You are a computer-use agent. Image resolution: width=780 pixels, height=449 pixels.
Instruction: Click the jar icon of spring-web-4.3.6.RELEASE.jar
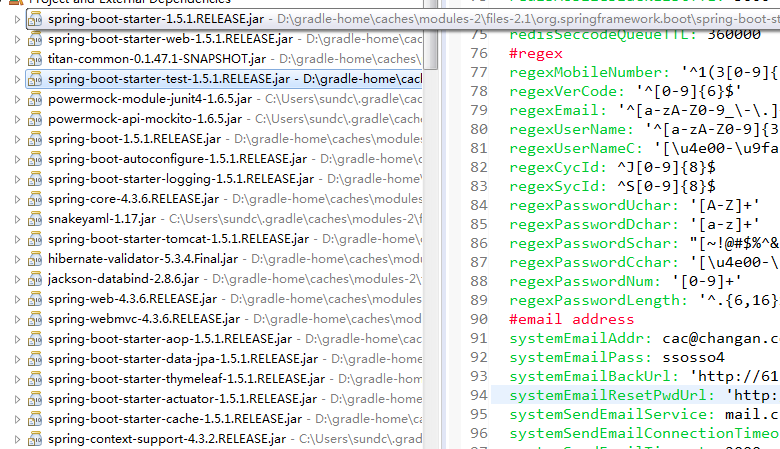pyautogui.click(x=35, y=299)
